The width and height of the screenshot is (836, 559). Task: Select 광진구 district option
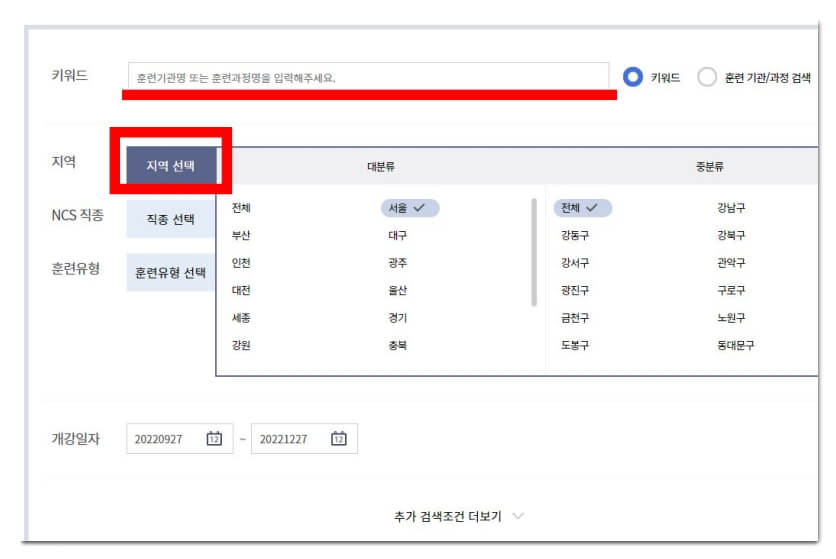pos(575,290)
